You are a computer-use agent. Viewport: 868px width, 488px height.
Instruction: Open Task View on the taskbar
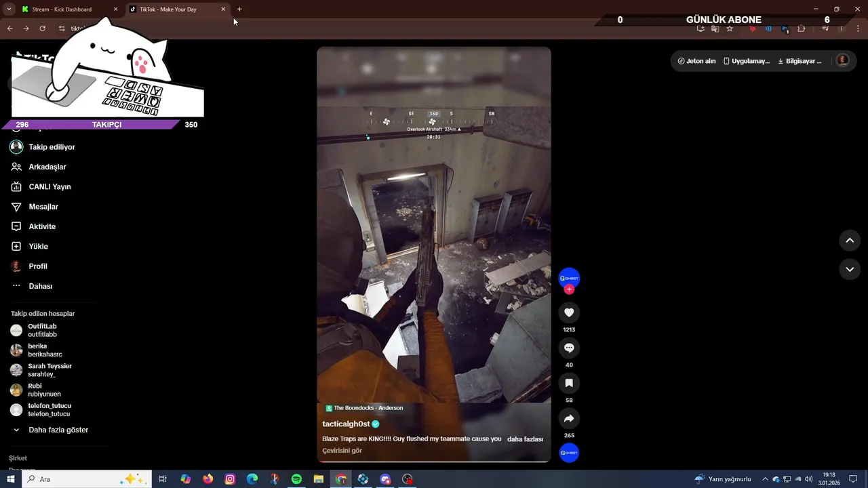[163, 479]
